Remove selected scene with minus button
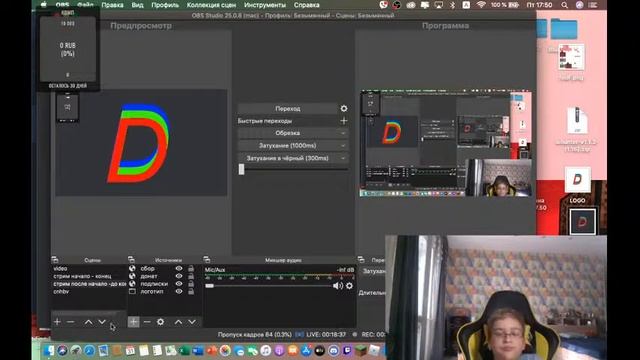Screen dimensions: 640x360 point(70,322)
